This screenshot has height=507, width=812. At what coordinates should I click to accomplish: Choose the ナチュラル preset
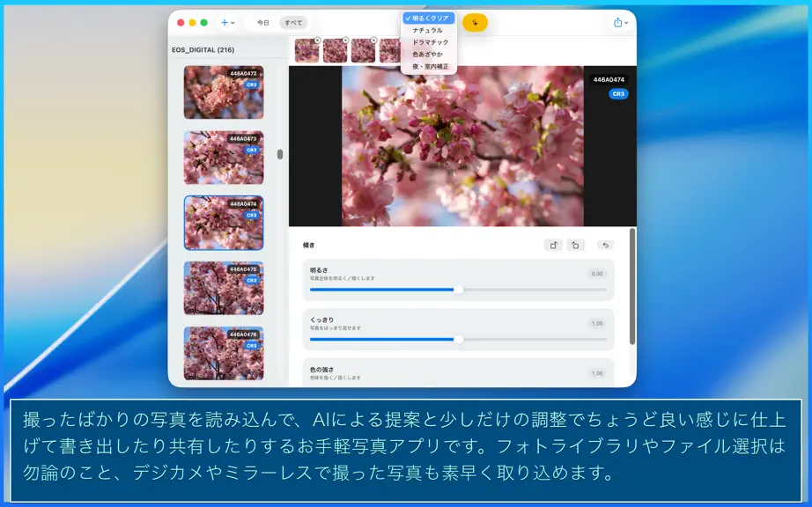pyautogui.click(x=428, y=31)
